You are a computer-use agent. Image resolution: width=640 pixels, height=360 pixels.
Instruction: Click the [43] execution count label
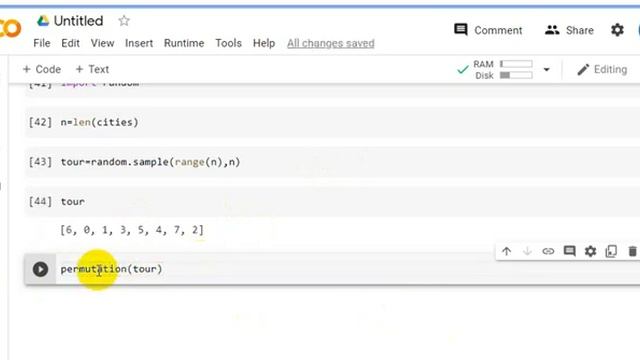pos(40,162)
